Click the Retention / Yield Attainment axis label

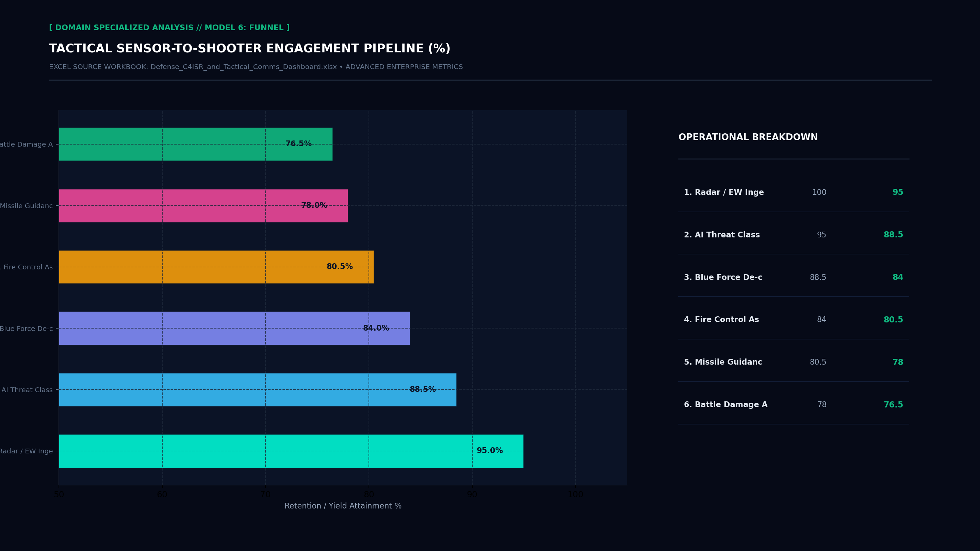[x=343, y=506]
